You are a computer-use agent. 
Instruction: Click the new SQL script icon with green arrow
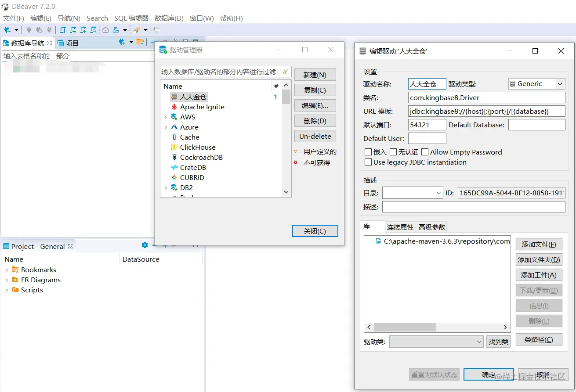tap(73, 30)
